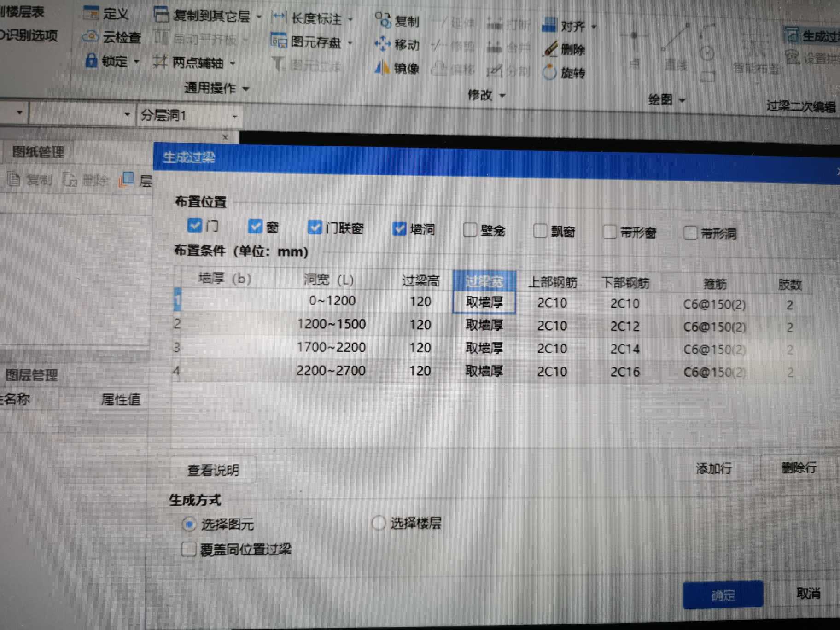The height and width of the screenshot is (630, 840).
Task: Check the 带形窗 strip window checkbox
Action: click(610, 232)
